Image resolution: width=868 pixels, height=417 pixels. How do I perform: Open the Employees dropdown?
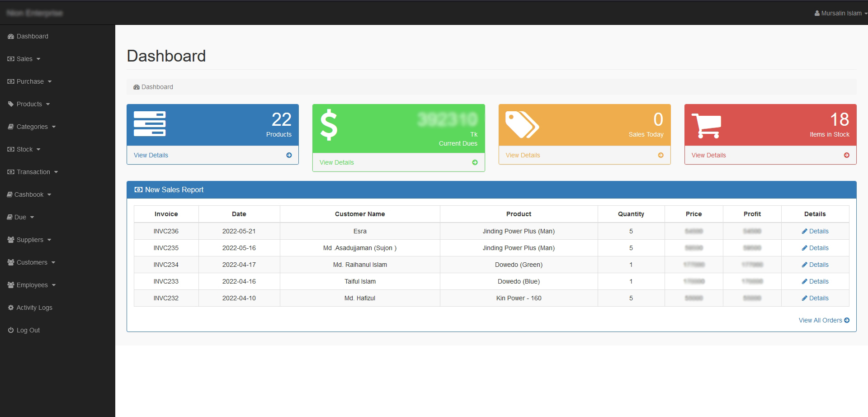pos(32,285)
